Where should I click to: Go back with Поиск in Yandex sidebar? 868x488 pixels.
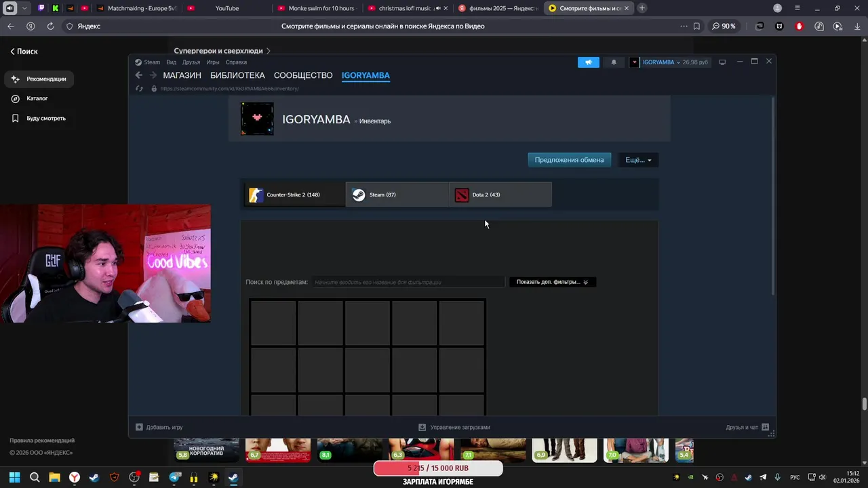tap(24, 52)
